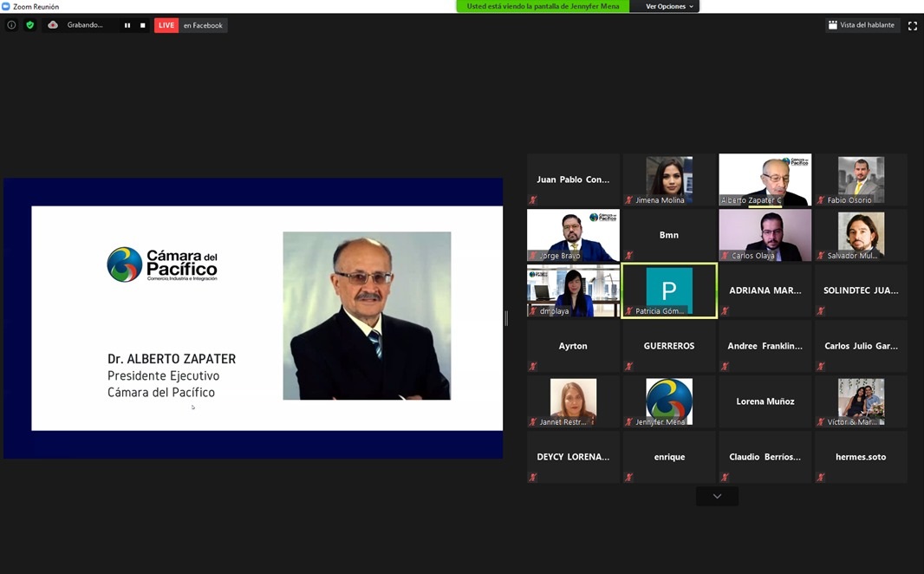
Task: Click muted mic icon on Ayrton tile
Action: click(533, 366)
